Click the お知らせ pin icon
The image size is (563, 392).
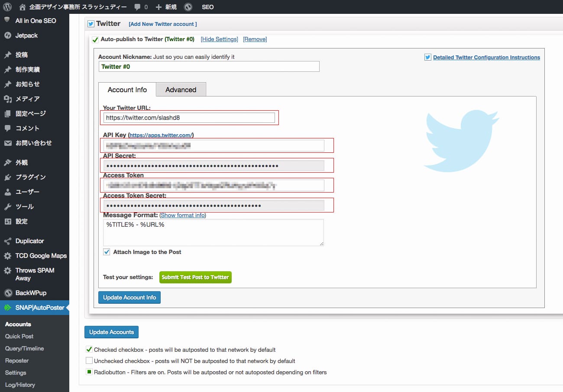pos(7,84)
